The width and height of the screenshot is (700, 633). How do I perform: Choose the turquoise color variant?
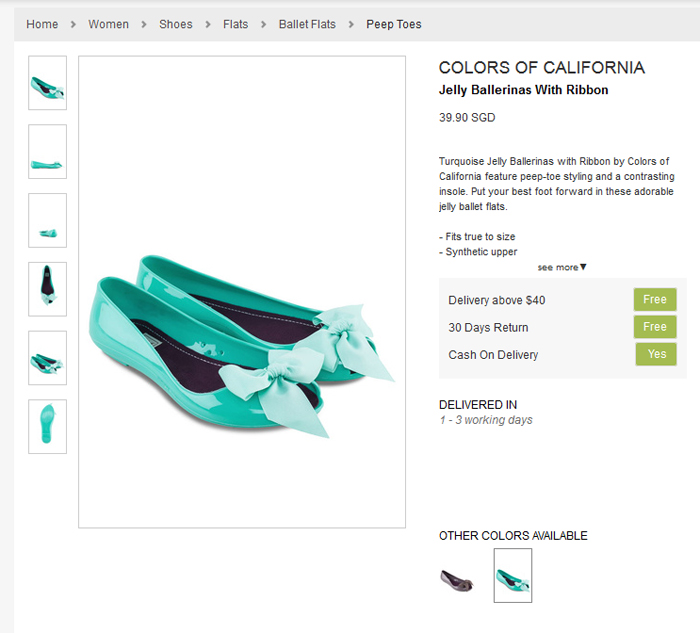pyautogui.click(x=512, y=575)
